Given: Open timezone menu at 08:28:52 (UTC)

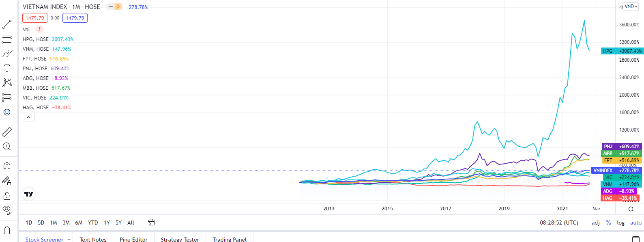Looking at the screenshot, I should pyautogui.click(x=559, y=223).
